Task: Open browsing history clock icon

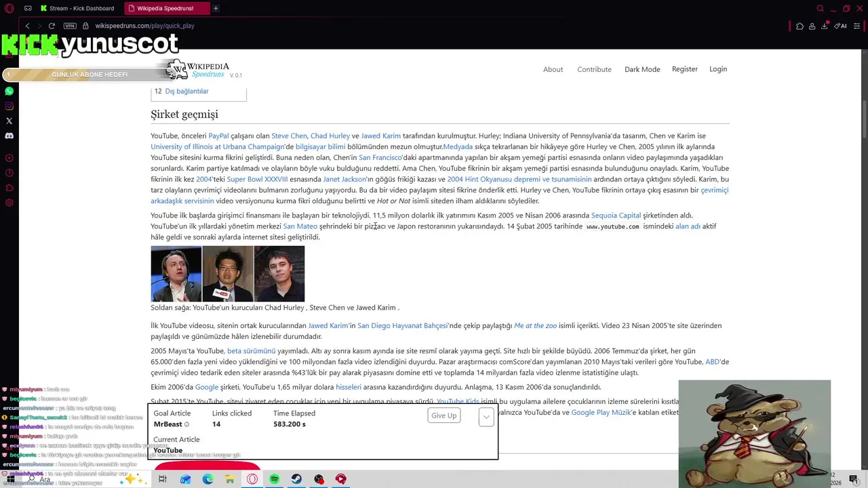Action: point(9,173)
